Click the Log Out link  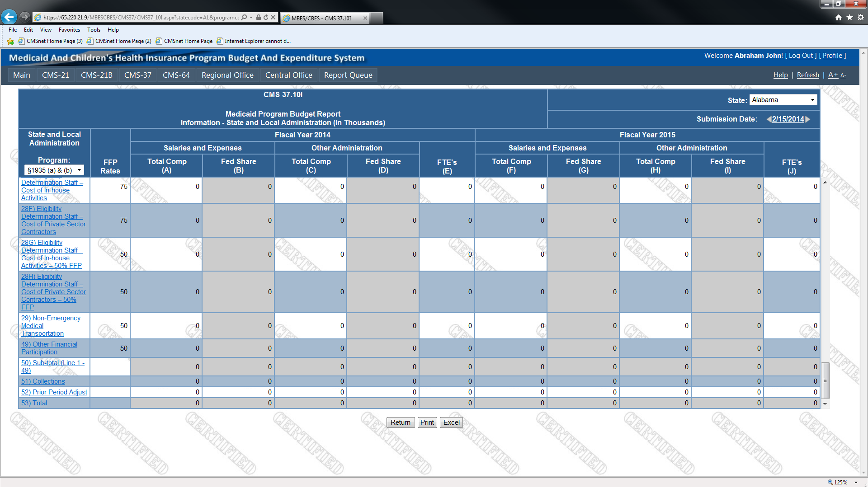click(801, 56)
